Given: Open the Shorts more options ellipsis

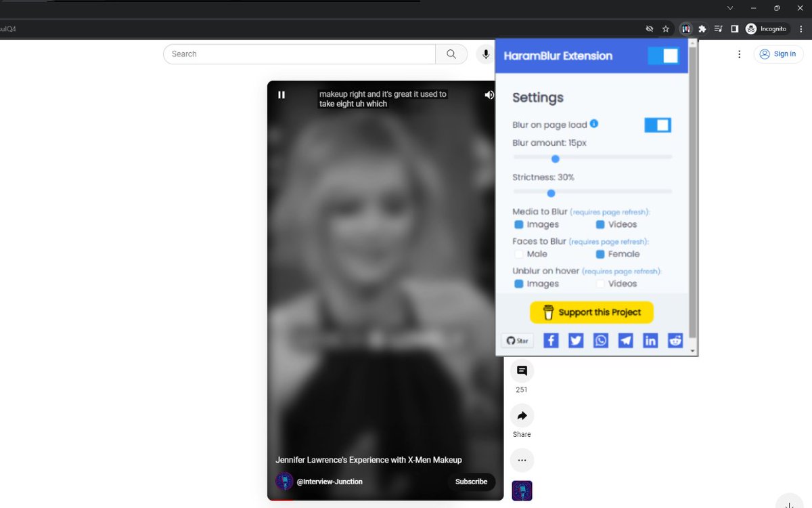Looking at the screenshot, I should (522, 461).
